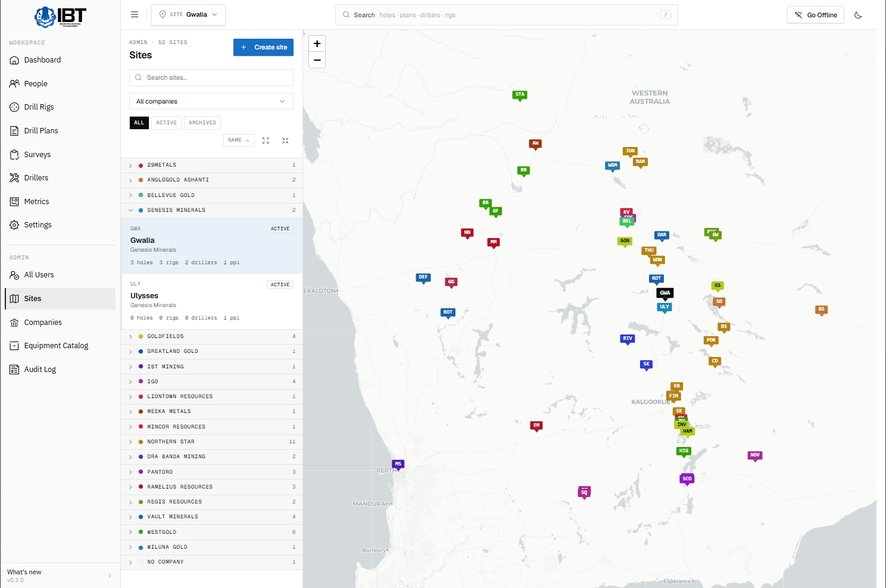The image size is (886, 588).
Task: Open Drillers page in sidebar
Action: point(60,178)
